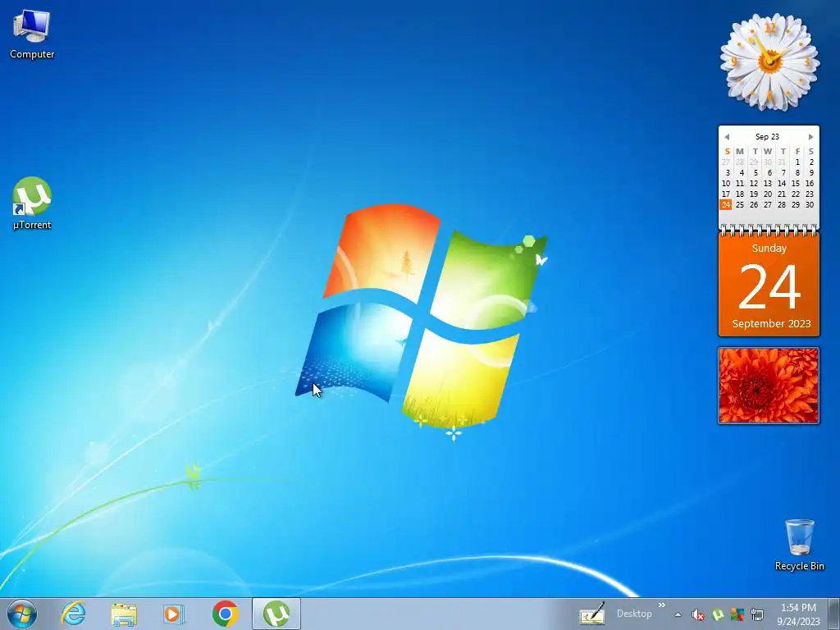Click the AVG antivirus tray icon
The height and width of the screenshot is (630, 840).
tap(737, 615)
